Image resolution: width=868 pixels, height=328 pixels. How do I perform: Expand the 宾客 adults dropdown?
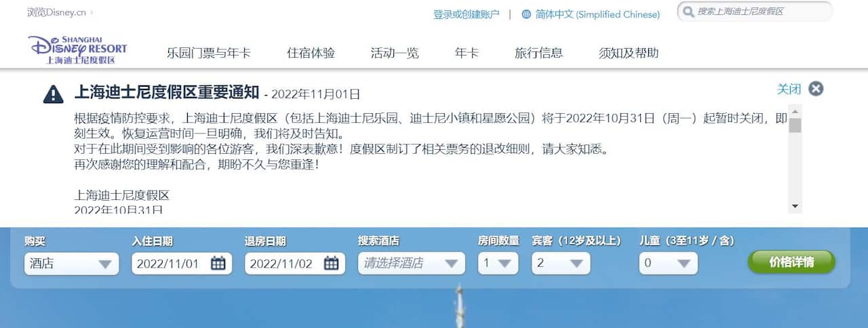561,264
